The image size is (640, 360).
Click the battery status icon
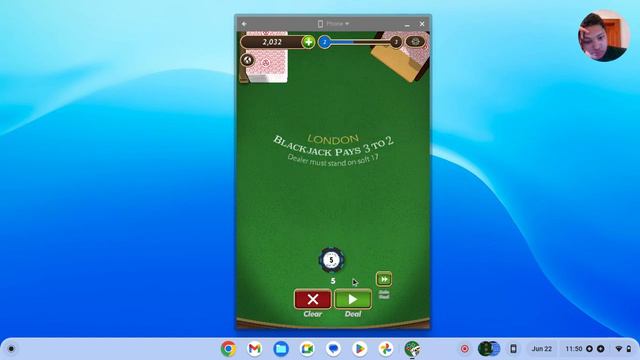pos(629,349)
